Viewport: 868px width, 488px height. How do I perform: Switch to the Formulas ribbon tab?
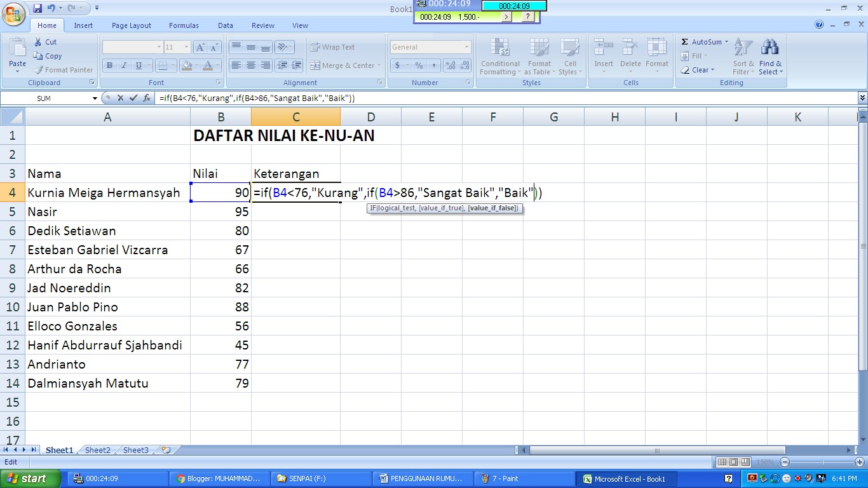[184, 25]
